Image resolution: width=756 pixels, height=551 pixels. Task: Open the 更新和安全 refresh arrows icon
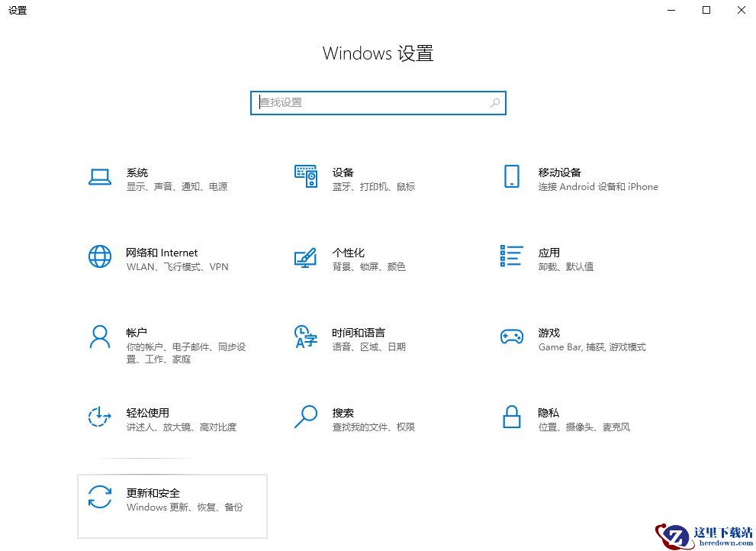pos(100,497)
